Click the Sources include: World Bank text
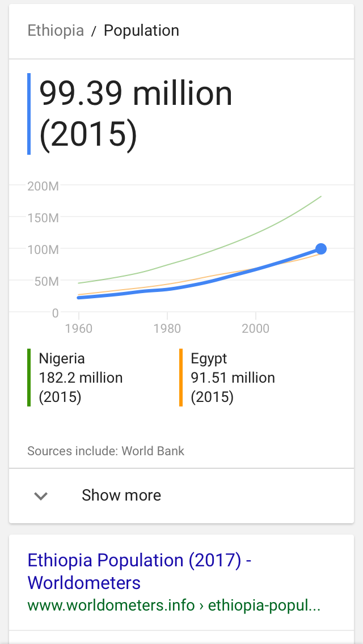Image resolution: width=363 pixels, height=644 pixels. (105, 451)
